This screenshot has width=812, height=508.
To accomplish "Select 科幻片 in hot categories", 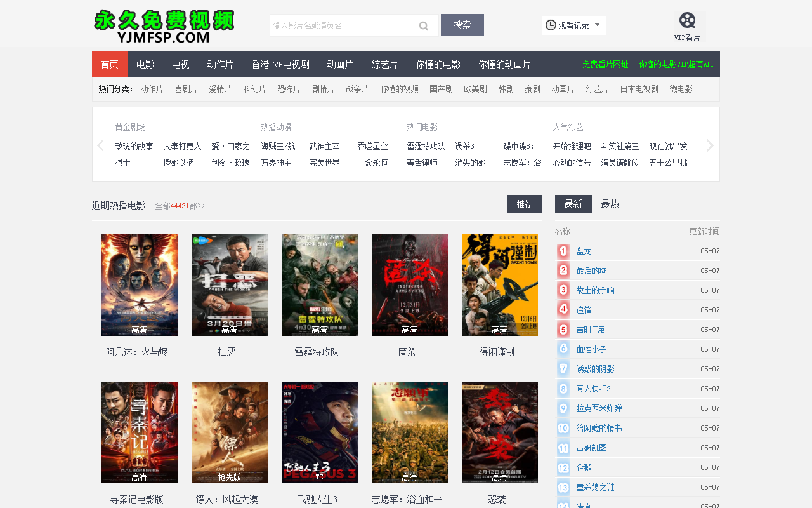I will (255, 89).
